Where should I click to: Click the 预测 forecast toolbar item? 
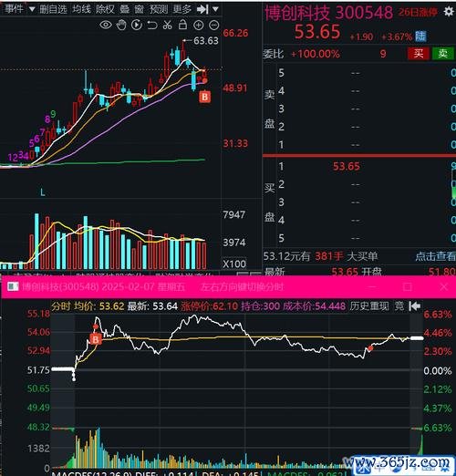pos(159,9)
